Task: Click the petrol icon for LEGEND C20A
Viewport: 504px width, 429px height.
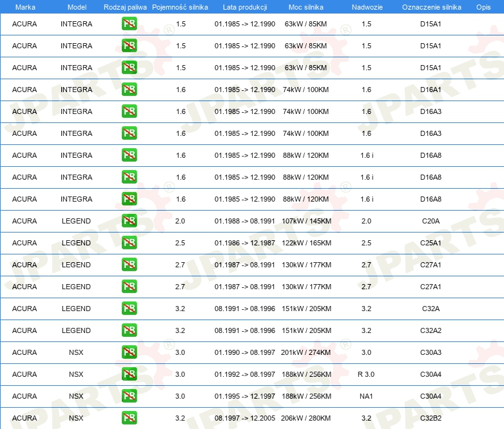Action: coord(129,221)
